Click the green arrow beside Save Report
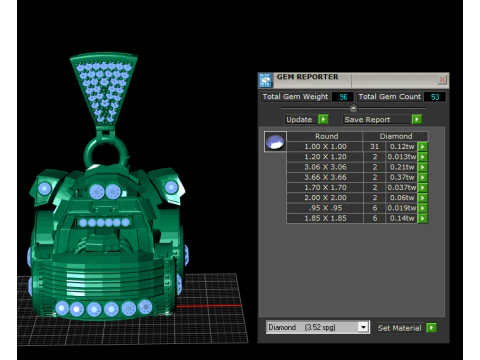Screen dimensions: 480x360 click(x=417, y=119)
